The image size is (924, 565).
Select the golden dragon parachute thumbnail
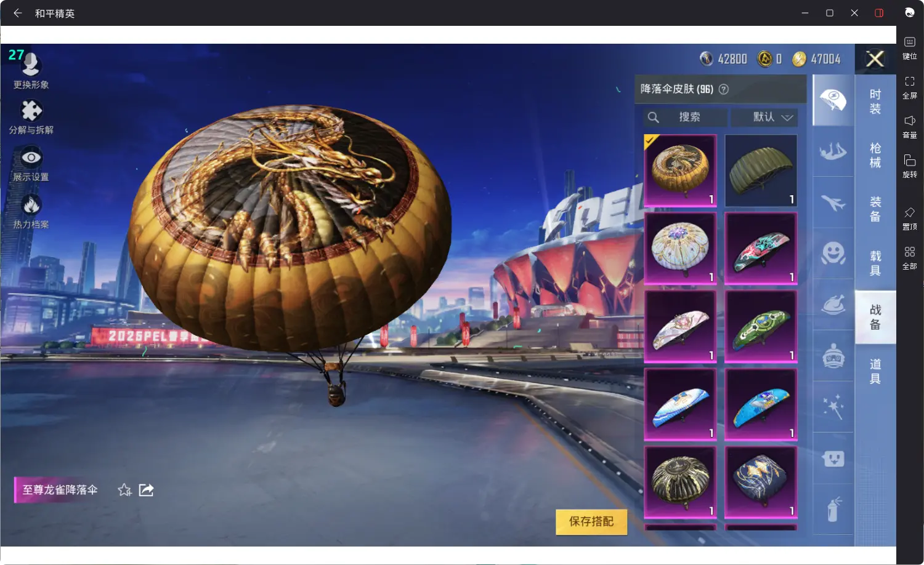point(681,170)
